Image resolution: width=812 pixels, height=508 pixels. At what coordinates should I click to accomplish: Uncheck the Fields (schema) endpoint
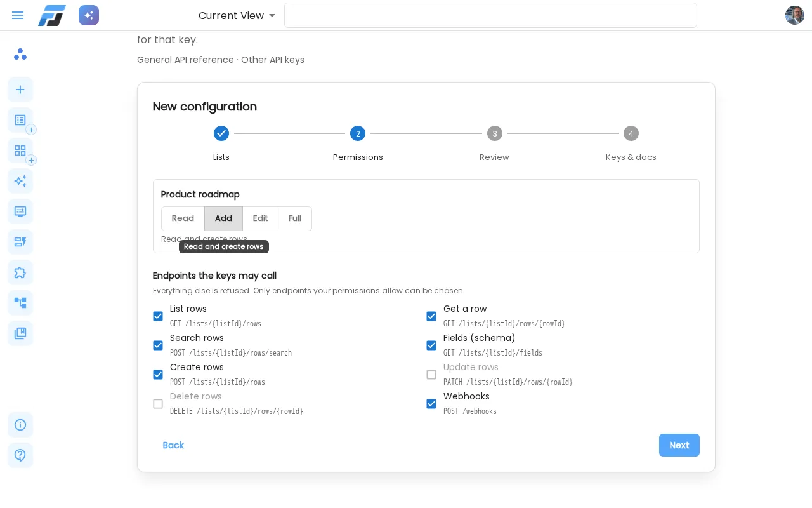(431, 345)
